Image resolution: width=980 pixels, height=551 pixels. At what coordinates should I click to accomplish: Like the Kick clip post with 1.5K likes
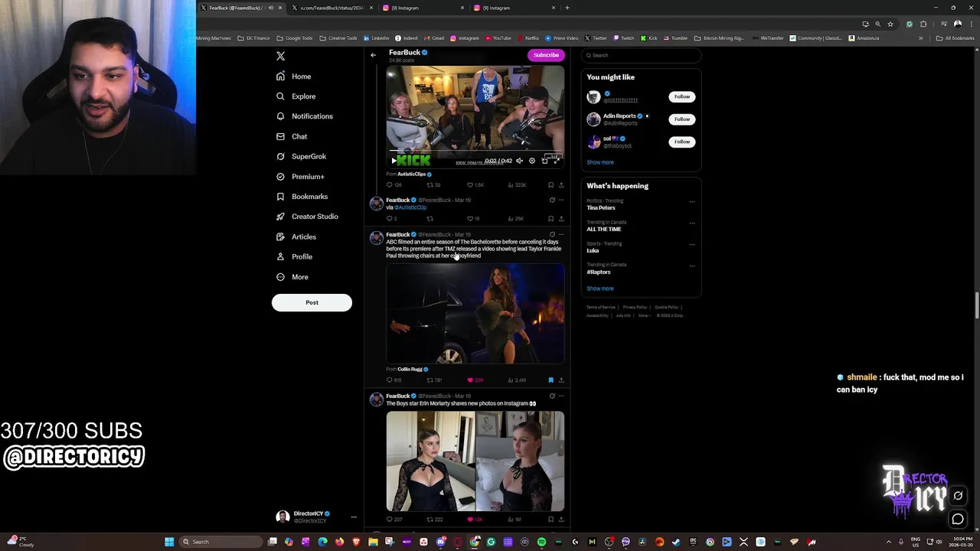(475, 185)
